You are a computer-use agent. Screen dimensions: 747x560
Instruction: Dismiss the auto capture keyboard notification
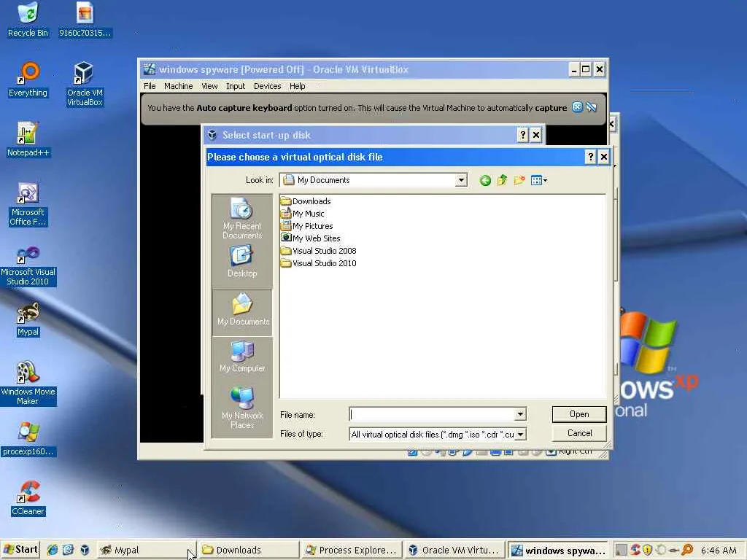tap(577, 107)
